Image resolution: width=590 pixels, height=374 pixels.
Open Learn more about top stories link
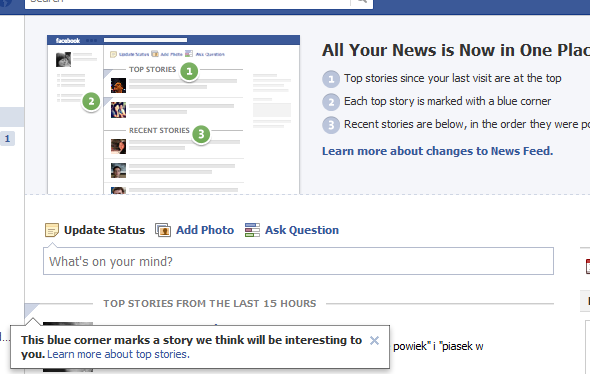pos(118,354)
